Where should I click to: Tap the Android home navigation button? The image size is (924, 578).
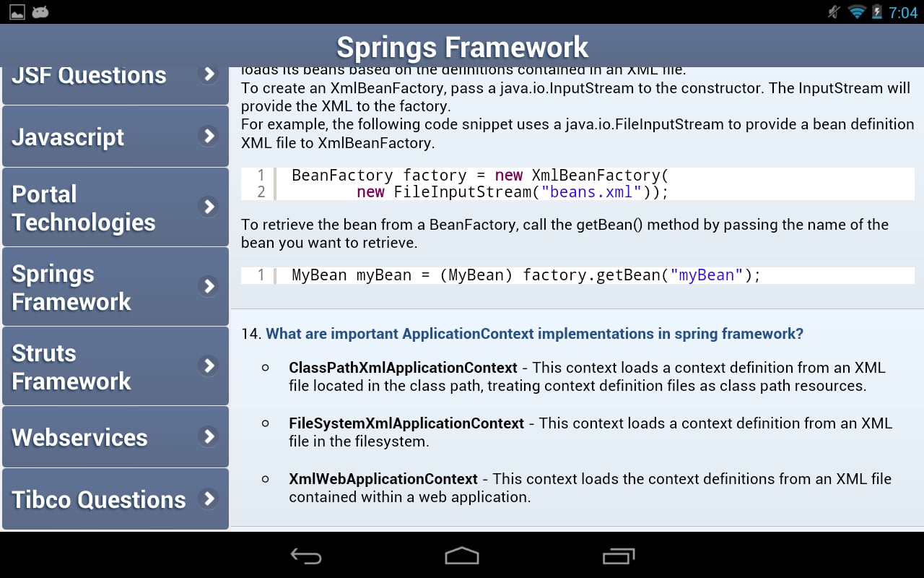pos(462,556)
